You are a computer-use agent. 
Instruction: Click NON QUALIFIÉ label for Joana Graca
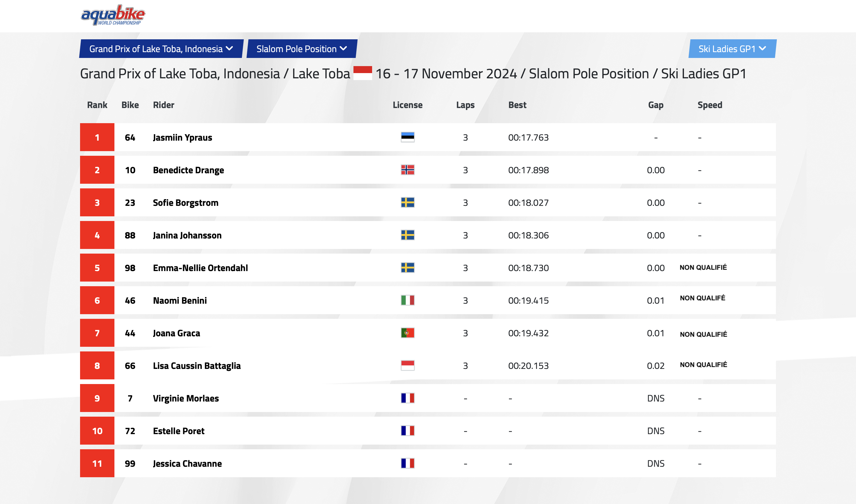[703, 334]
